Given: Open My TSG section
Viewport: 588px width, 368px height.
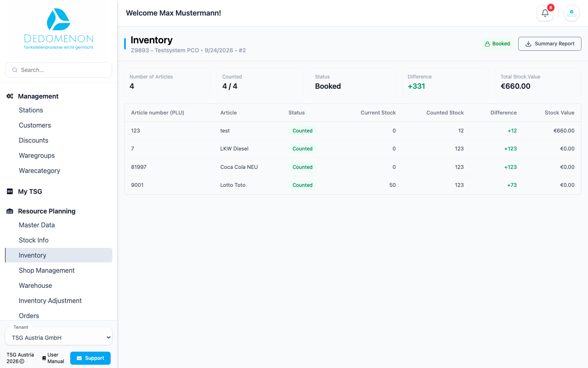Looking at the screenshot, I should tap(30, 191).
